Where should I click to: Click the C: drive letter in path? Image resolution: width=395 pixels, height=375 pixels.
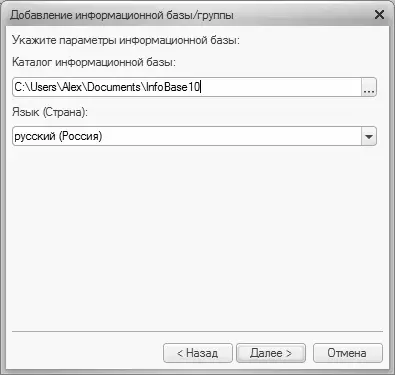pos(19,87)
